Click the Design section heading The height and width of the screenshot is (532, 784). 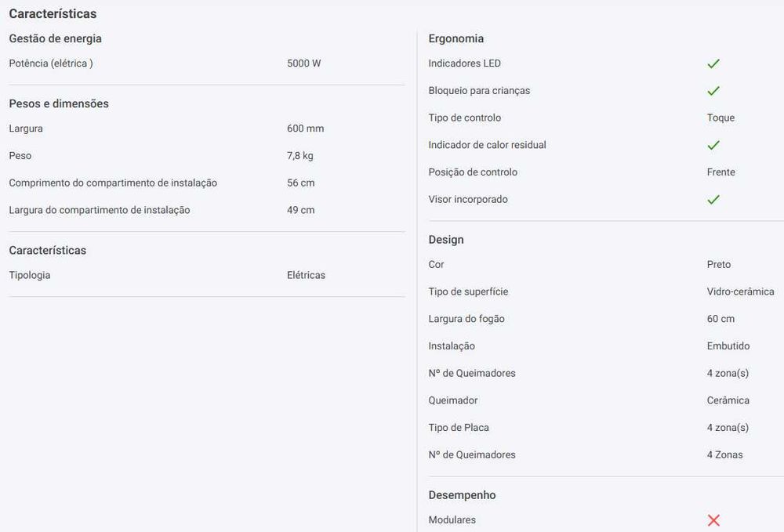pyautogui.click(x=446, y=240)
